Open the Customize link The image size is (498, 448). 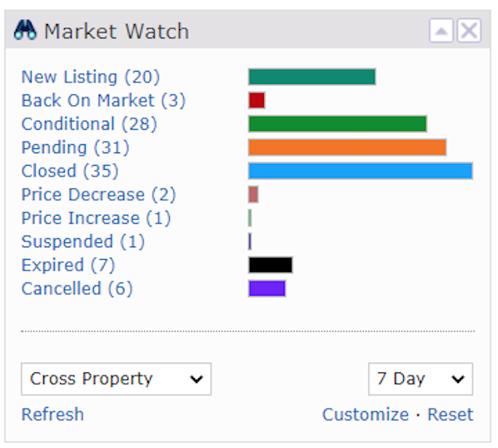click(x=366, y=415)
